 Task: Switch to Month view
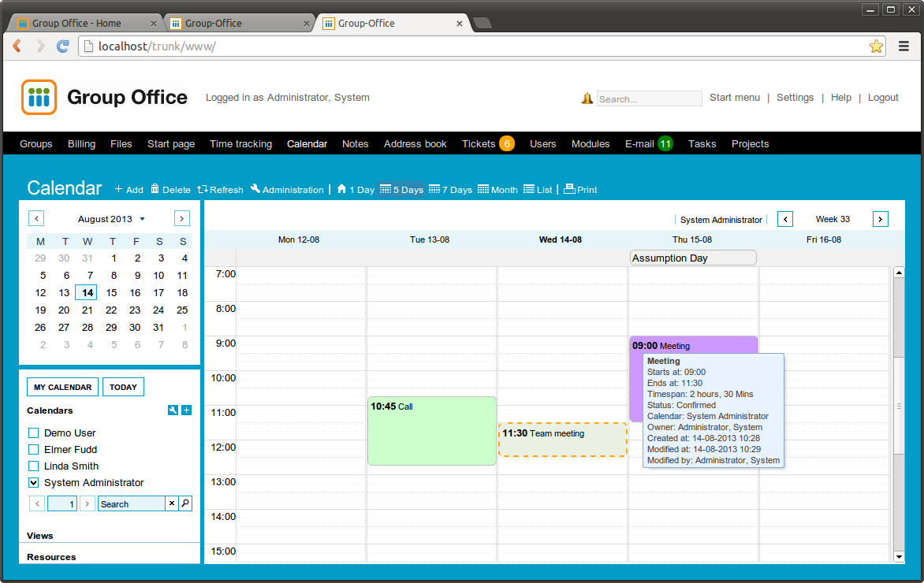[497, 190]
